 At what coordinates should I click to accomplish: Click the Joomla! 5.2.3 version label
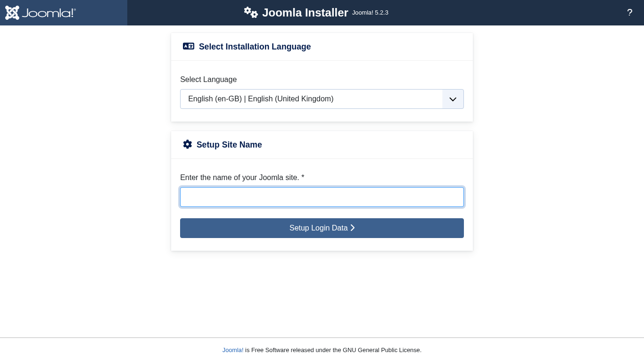click(x=370, y=13)
